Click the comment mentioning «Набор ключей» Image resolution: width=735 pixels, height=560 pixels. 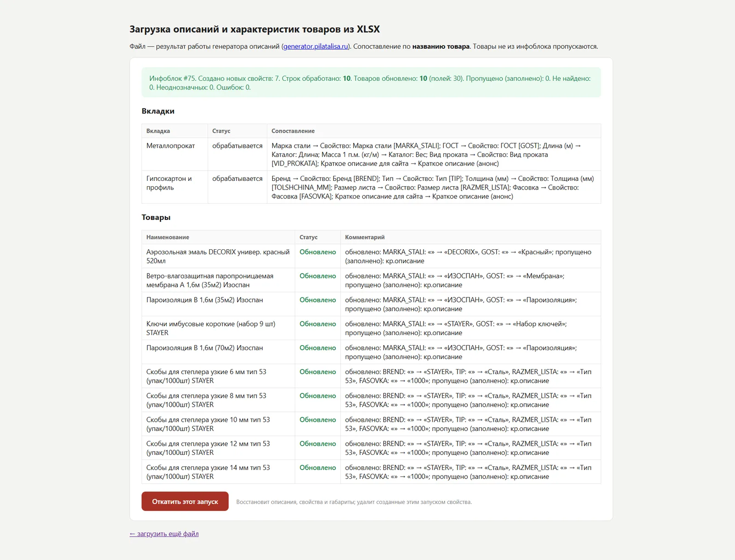click(x=456, y=328)
